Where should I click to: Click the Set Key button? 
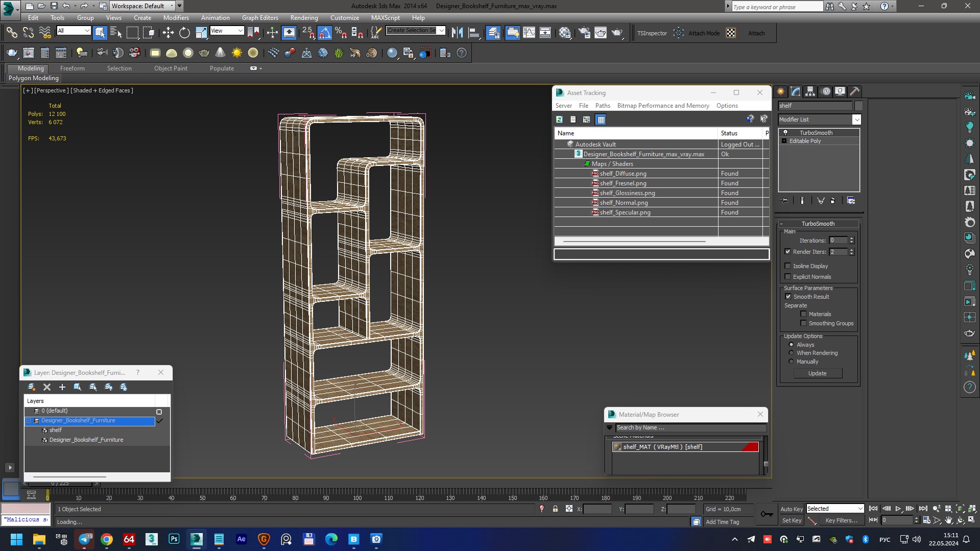[792, 520]
